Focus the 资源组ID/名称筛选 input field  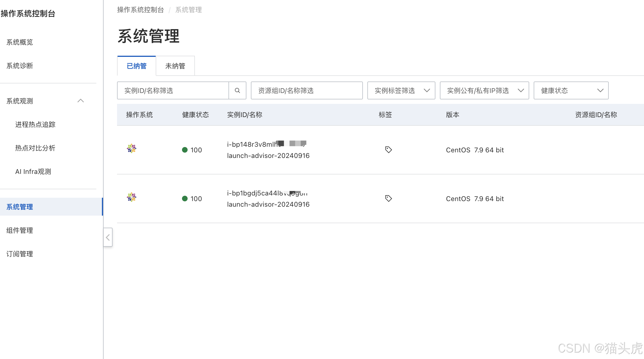307,90
